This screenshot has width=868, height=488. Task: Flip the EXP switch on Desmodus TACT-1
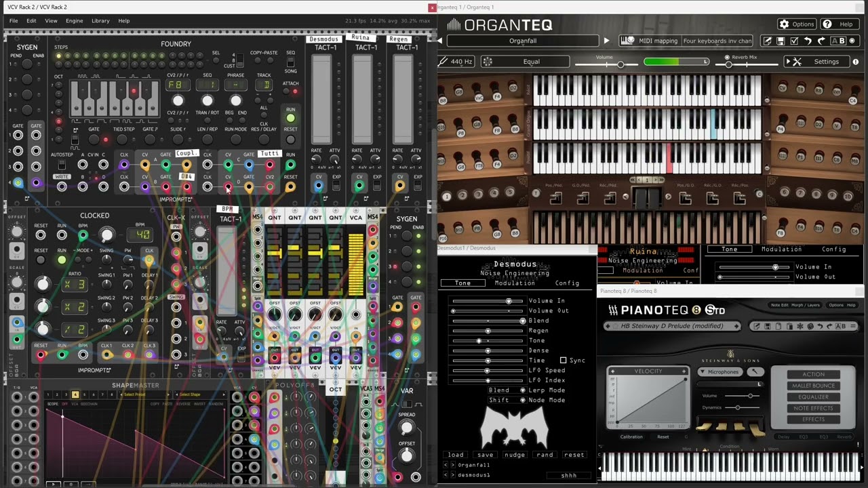pos(336,186)
